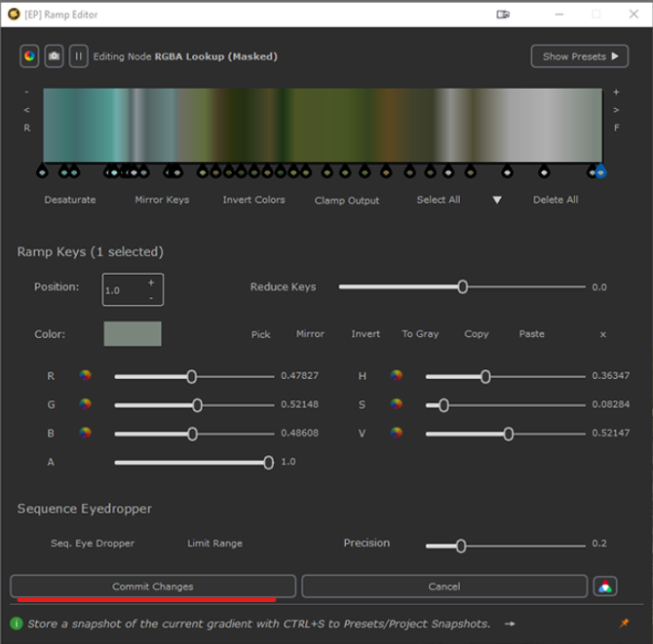Open the Show Presets panel

[580, 57]
